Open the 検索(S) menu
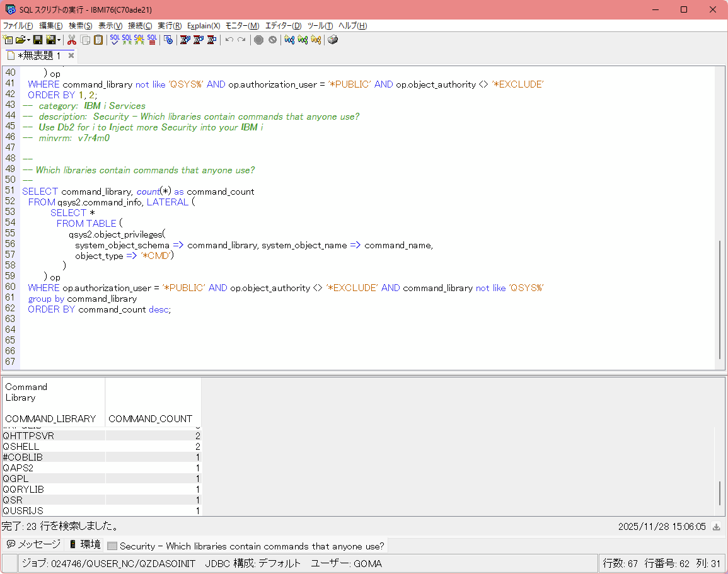Viewport: 728px width, 574px height. coord(80,26)
